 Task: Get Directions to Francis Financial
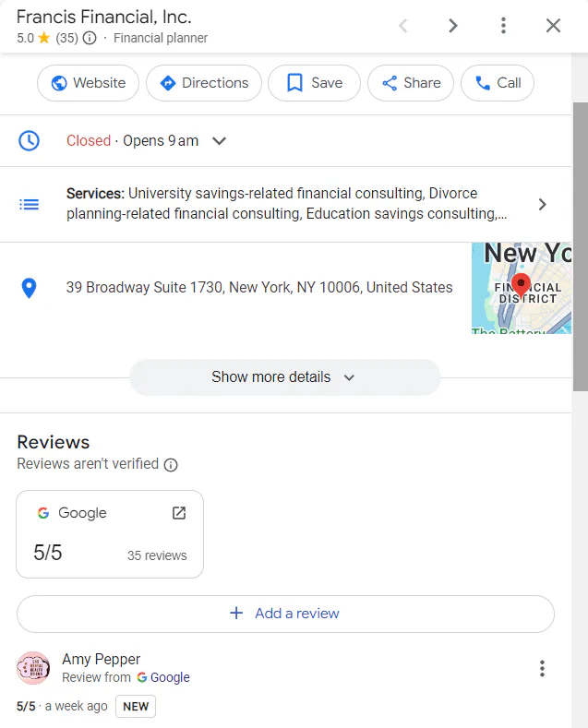[204, 83]
